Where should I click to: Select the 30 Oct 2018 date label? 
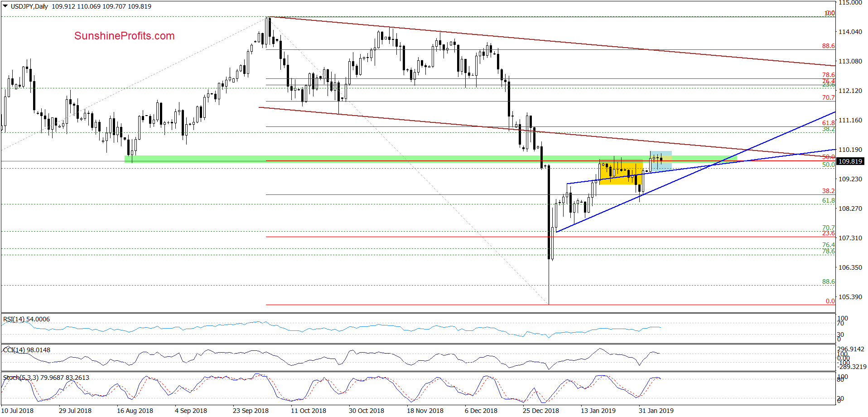pos(366,411)
